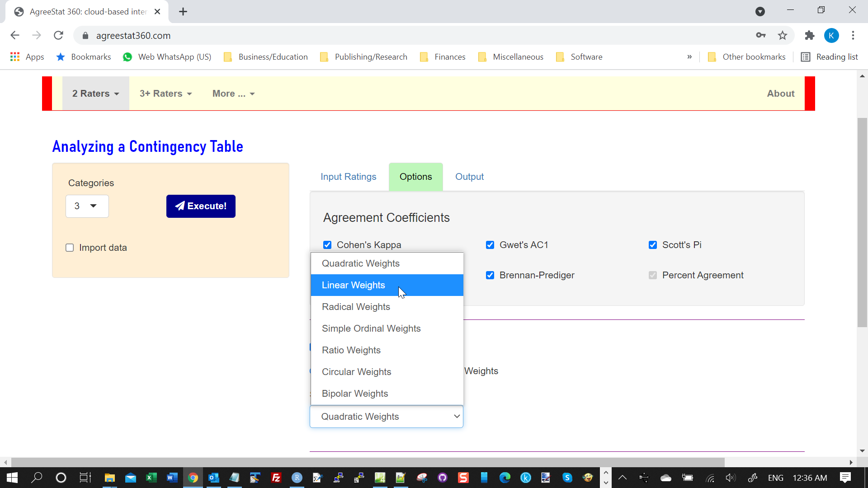This screenshot has width=868, height=488.
Task: Click the Import data checkbox
Action: pyautogui.click(x=71, y=247)
